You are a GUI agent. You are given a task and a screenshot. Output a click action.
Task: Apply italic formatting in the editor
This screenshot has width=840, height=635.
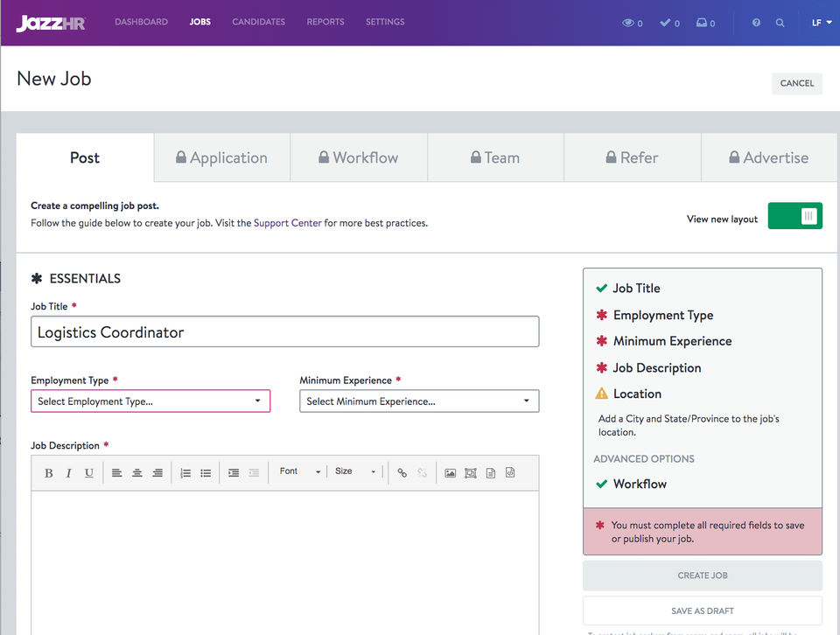tap(68, 473)
